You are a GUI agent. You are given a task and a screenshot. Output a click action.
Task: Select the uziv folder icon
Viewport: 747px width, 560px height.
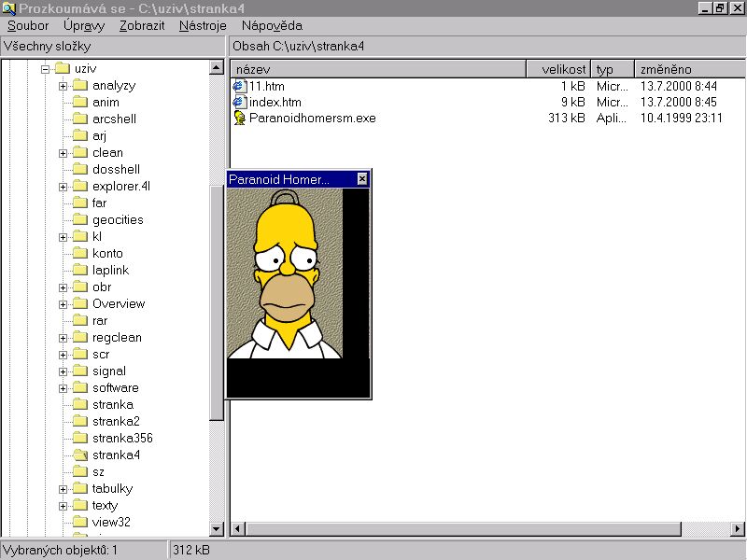click(63, 69)
